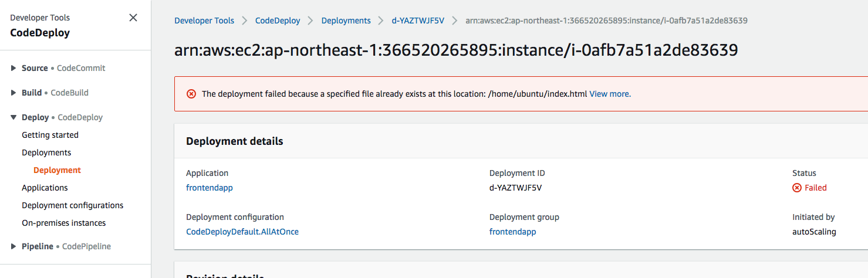Click Developer Tools breadcrumb link
This screenshot has height=278, width=868.
tap(204, 21)
